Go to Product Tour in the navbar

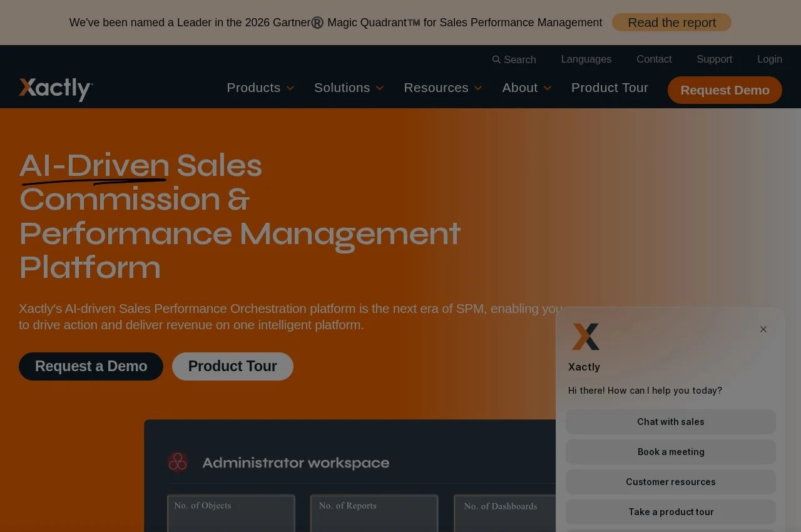point(610,88)
